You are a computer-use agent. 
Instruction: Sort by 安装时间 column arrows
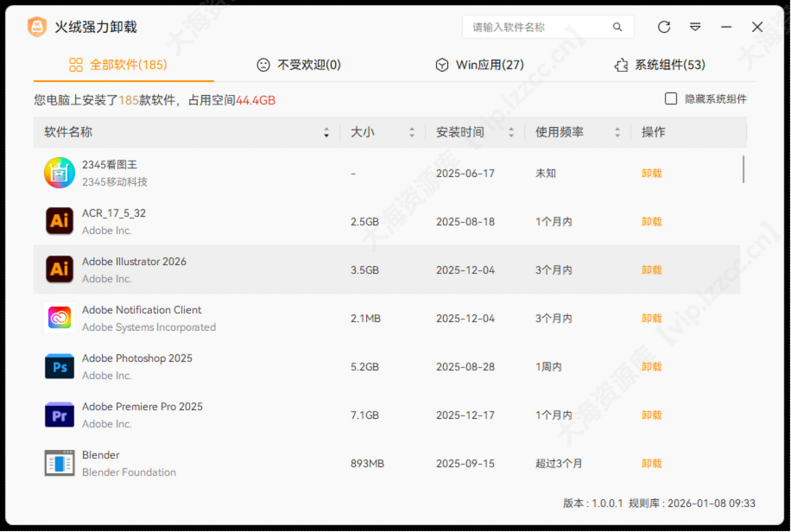(511, 132)
